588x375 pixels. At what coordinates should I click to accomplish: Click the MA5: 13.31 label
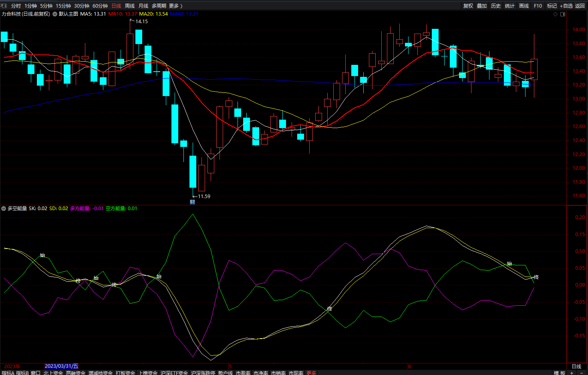[x=93, y=14]
